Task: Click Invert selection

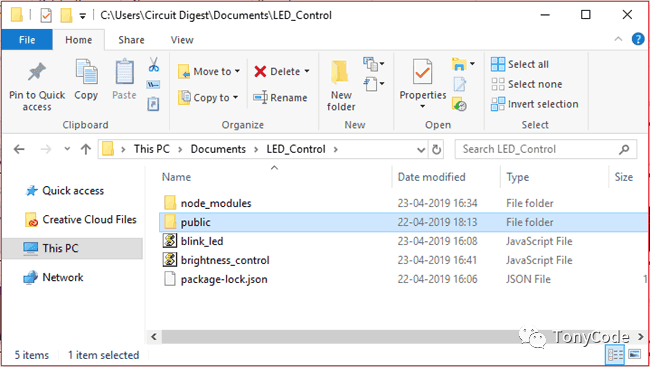Action: 535,104
